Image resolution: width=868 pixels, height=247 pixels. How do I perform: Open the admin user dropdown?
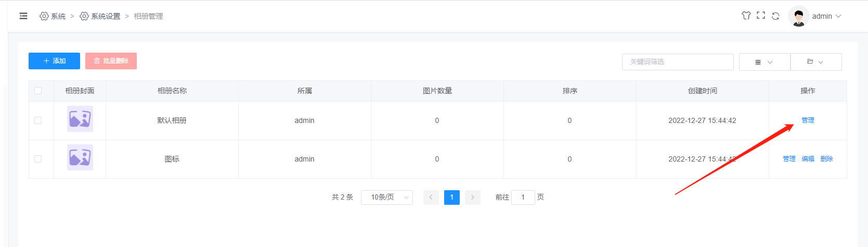pos(826,16)
